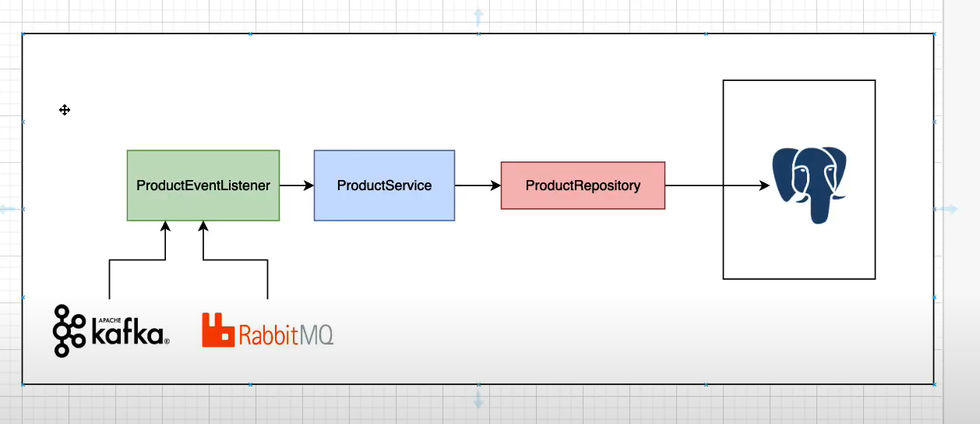Click the RabbitMQ logo
The height and width of the screenshot is (424, 980).
(267, 330)
